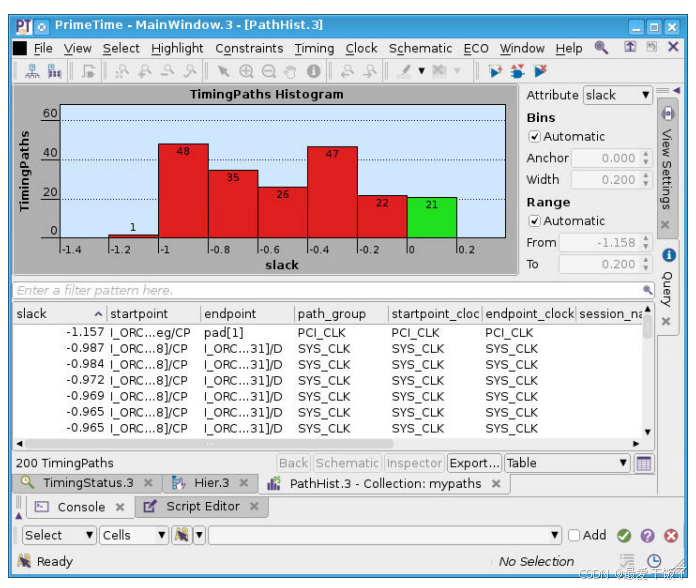Open the ECO menu
Screen dimensions: 696x588
tap(476, 48)
